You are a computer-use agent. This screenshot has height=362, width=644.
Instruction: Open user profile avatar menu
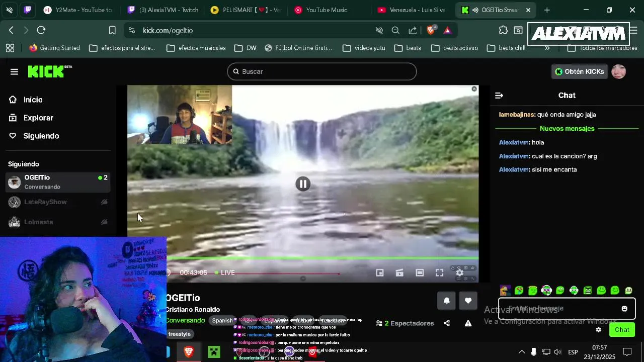[x=618, y=71]
